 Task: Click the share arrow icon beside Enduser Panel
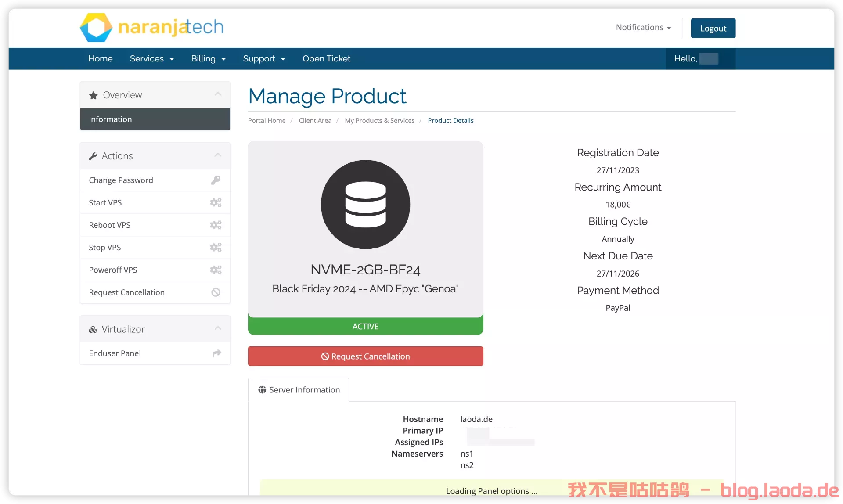(216, 353)
